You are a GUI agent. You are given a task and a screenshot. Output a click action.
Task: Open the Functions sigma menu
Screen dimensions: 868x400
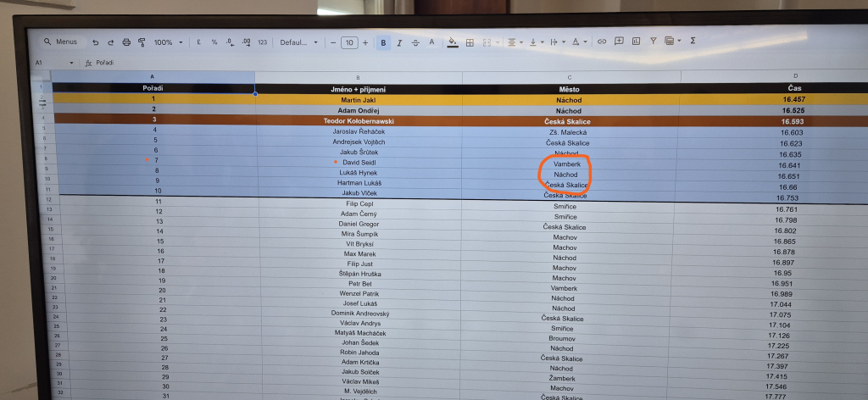(693, 41)
